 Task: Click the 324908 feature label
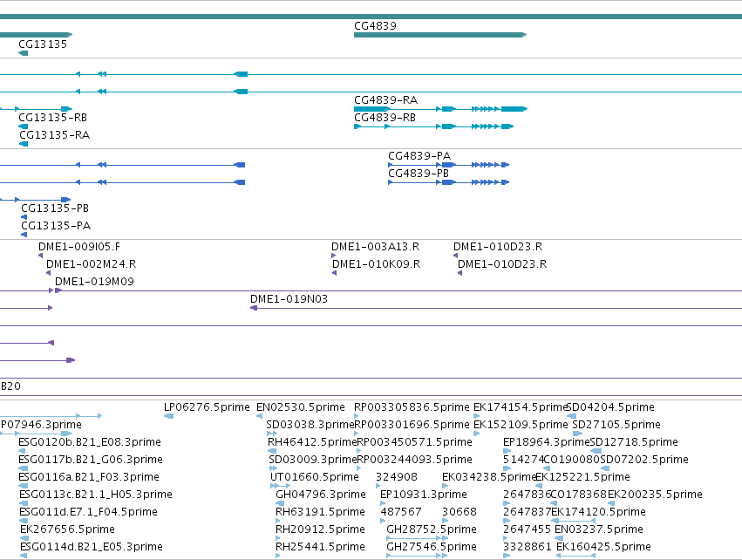click(397, 477)
